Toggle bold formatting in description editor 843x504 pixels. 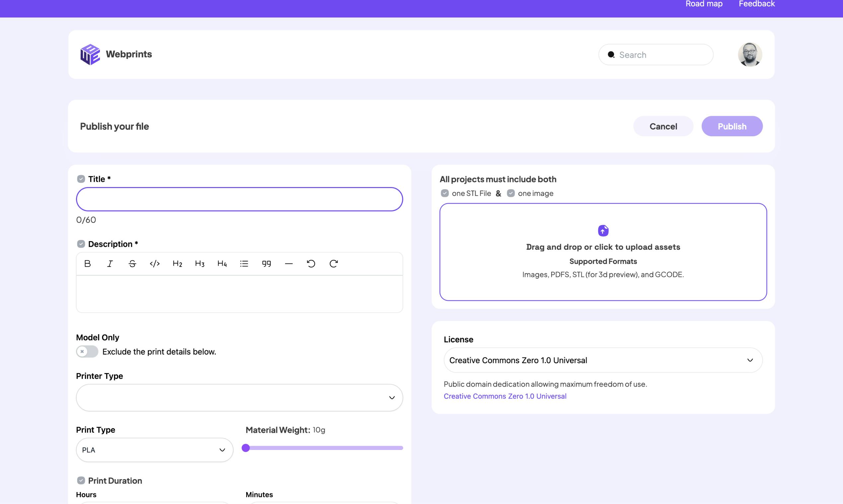pyautogui.click(x=87, y=264)
